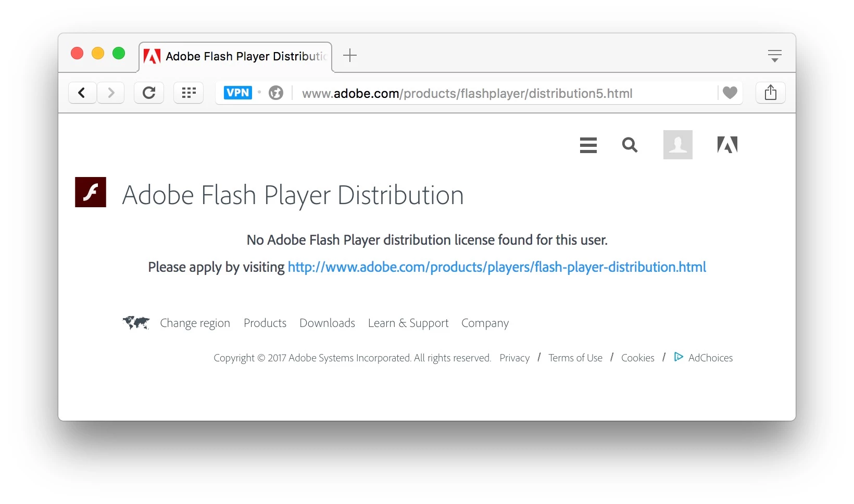Screen dimensions: 854x504
Task: Open the Privacy link
Action: point(514,358)
